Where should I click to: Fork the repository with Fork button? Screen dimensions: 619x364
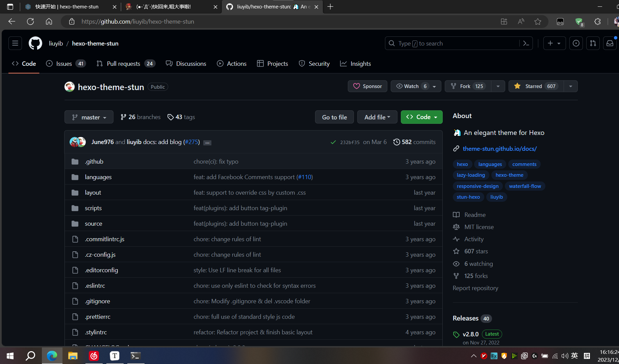coord(468,86)
